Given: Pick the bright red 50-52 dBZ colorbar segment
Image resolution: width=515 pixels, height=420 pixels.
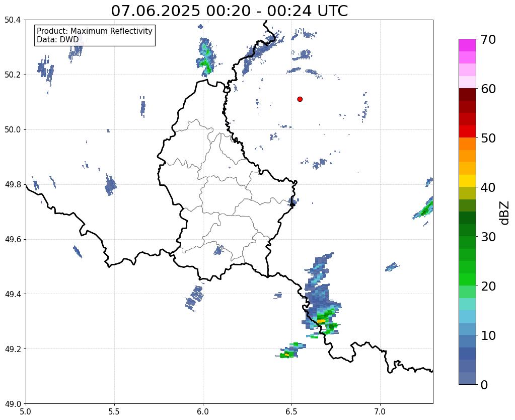Looking at the screenshot, I should pos(467,131).
